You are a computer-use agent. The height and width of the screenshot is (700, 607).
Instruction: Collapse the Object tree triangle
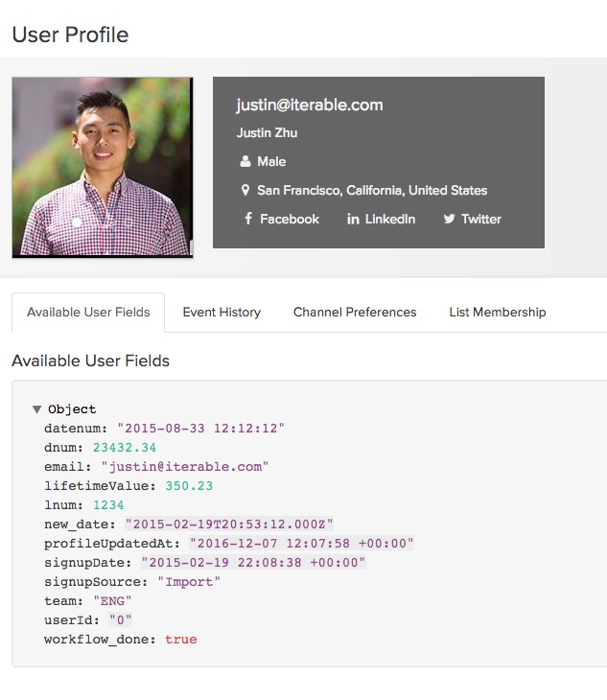pos(36,409)
